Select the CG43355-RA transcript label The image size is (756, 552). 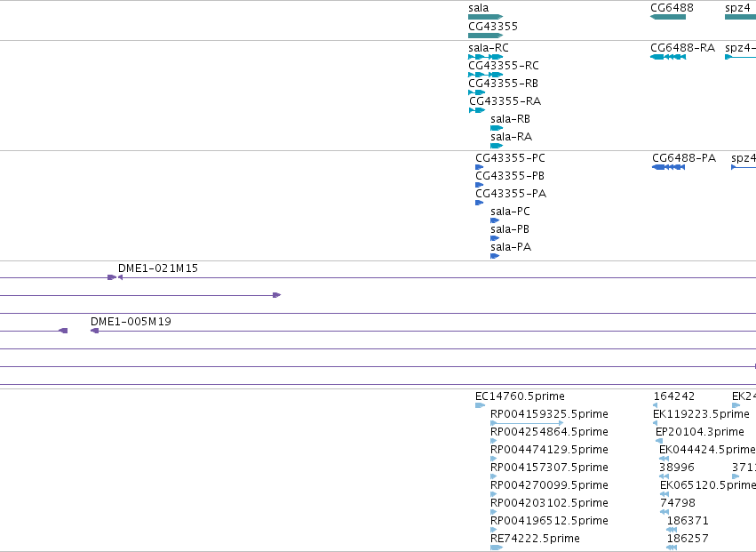tap(505, 101)
